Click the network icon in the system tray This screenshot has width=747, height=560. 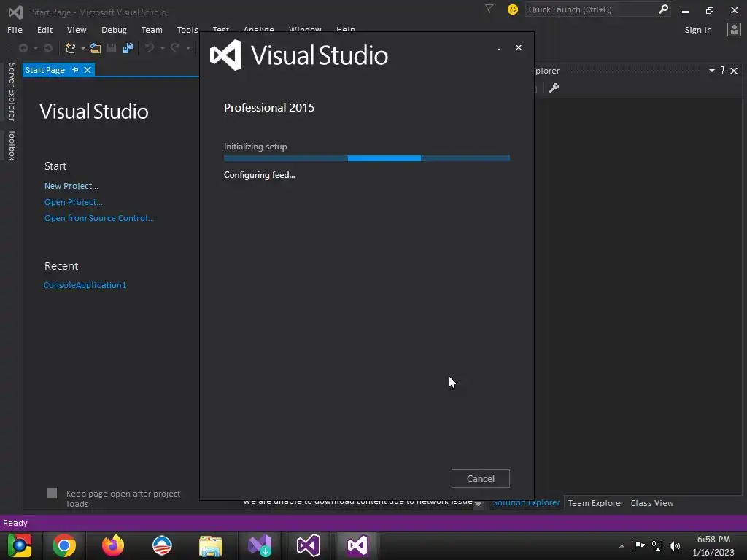click(x=657, y=545)
